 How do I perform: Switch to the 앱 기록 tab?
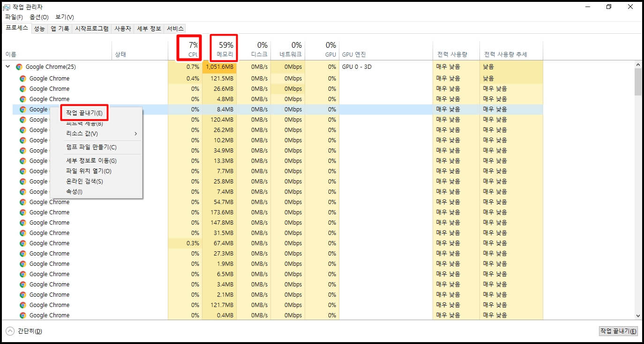60,29
